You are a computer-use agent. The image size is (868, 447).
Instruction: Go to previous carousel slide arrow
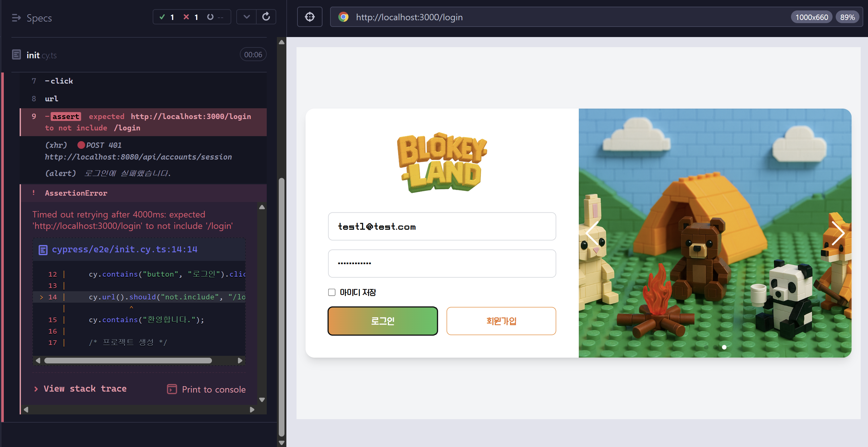(x=592, y=233)
